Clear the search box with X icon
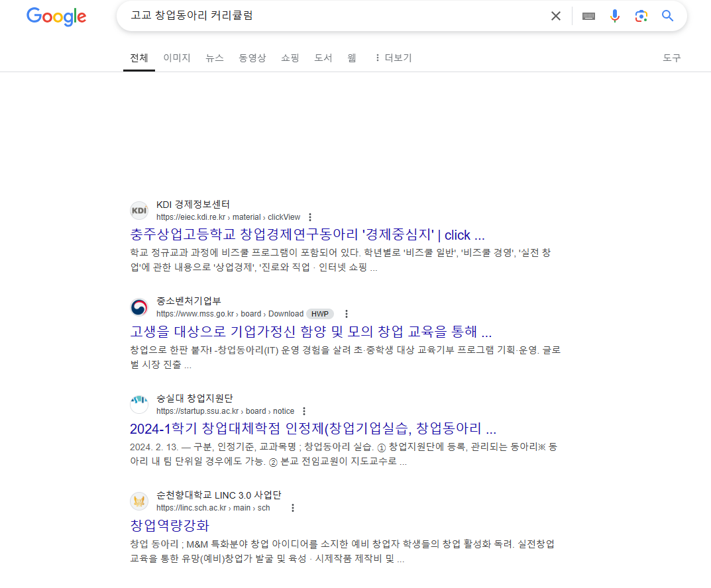This screenshot has height=588, width=711. click(555, 17)
